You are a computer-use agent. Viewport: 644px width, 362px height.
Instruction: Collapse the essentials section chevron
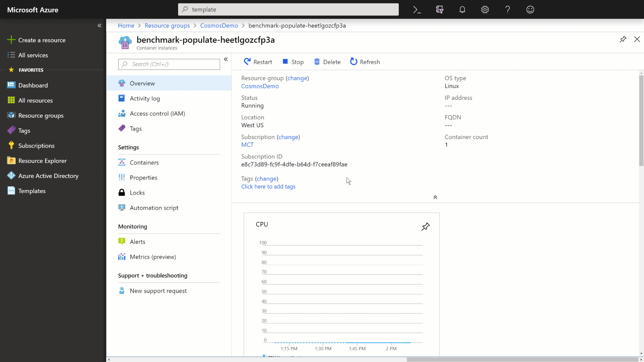click(435, 197)
